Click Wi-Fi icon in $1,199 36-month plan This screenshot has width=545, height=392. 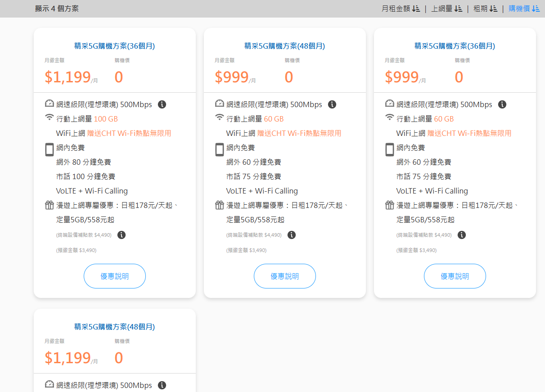50,117
